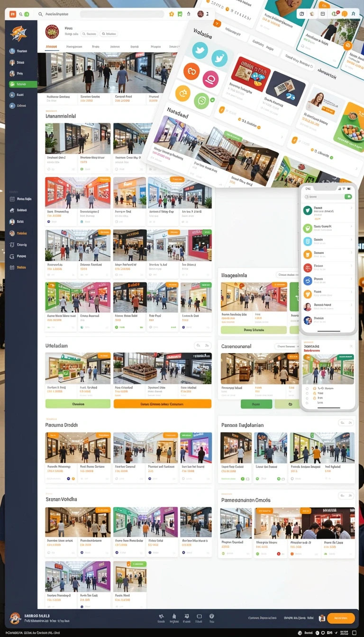Screen dimensions: 364x637
Task: Open the round red profile logo in the header
Action: tap(52, 32)
